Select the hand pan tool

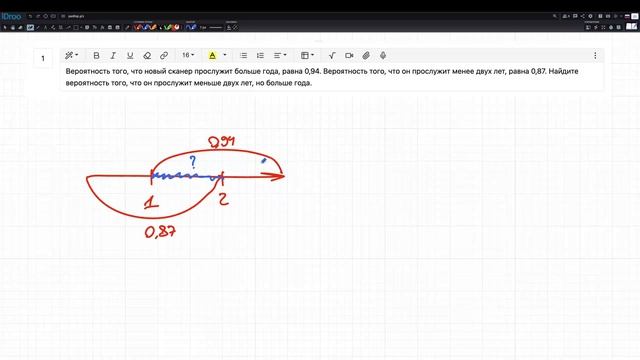coord(13,27)
